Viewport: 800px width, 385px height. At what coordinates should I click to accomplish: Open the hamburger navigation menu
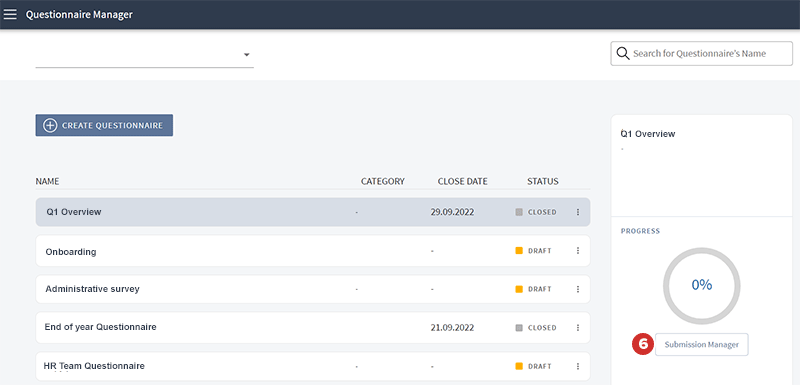click(x=10, y=14)
